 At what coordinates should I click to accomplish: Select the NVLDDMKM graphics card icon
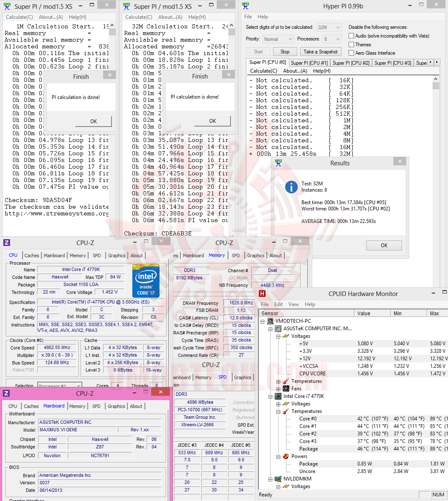click(x=278, y=479)
